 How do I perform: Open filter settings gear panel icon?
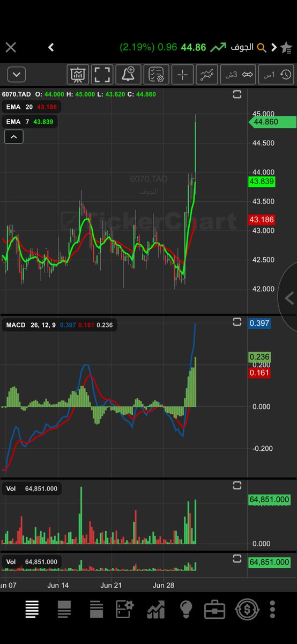pyautogui.click(x=125, y=609)
